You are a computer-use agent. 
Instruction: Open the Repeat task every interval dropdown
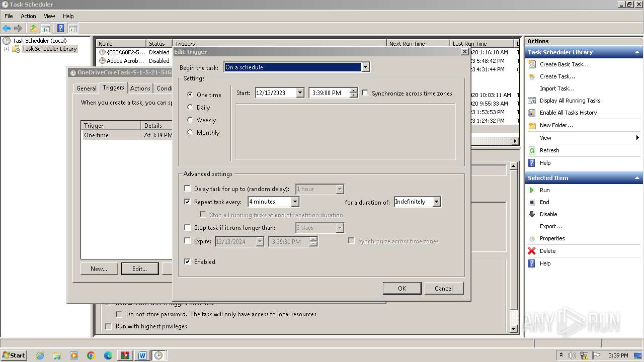295,202
